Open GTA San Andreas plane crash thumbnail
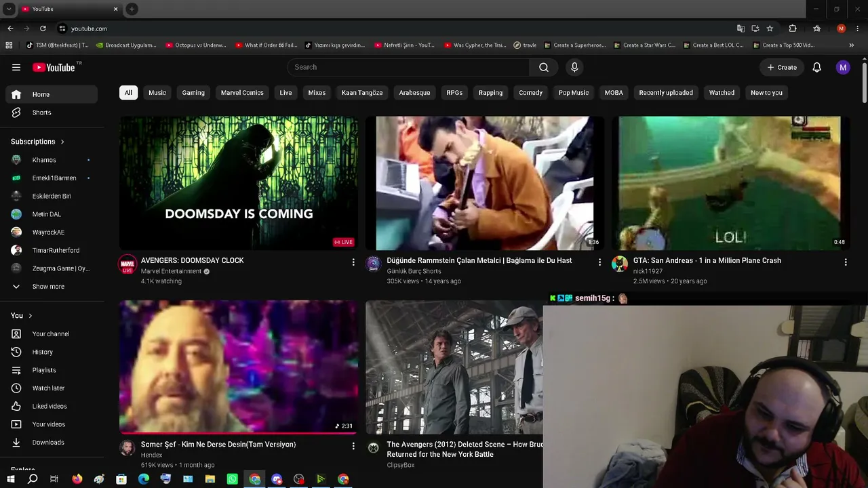Viewport: 868px width, 488px height. [x=731, y=183]
